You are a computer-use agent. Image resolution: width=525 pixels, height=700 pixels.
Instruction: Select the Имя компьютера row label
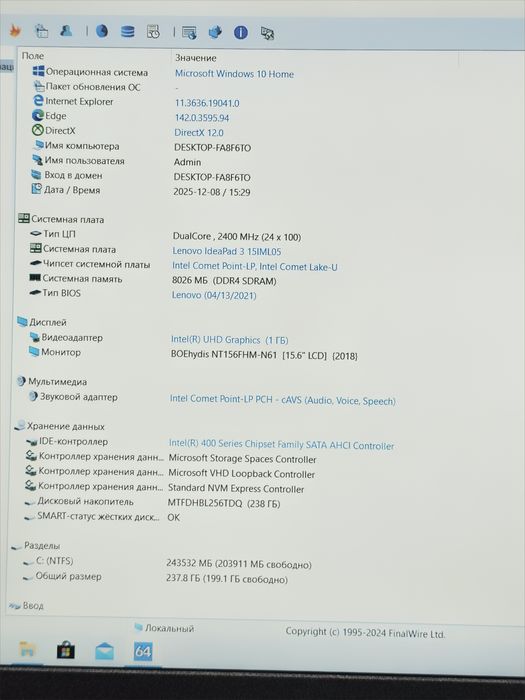click(x=82, y=146)
